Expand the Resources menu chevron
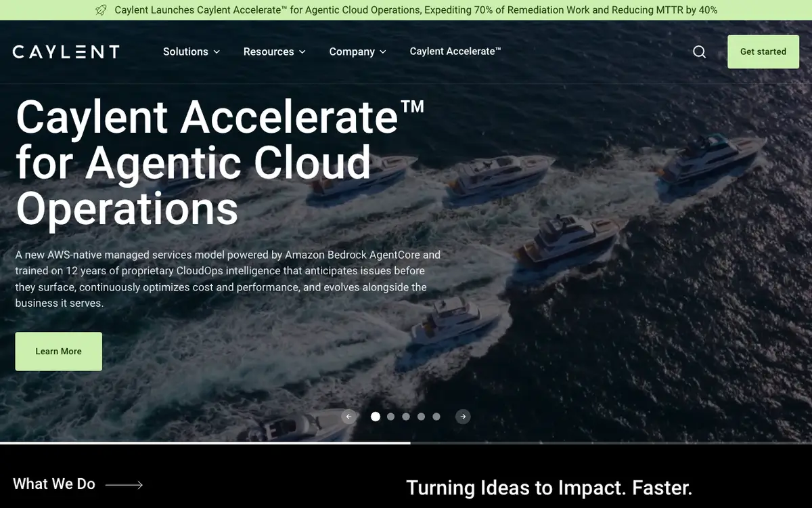 pos(302,51)
